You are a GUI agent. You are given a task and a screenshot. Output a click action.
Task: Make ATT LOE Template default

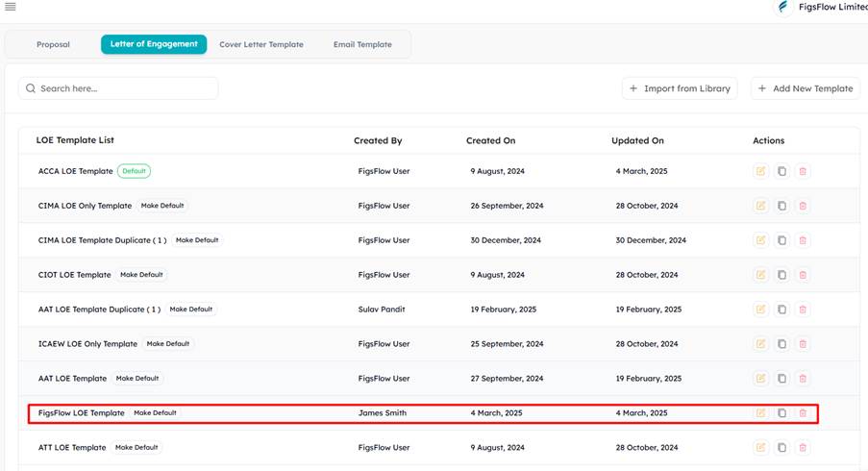[x=136, y=447]
